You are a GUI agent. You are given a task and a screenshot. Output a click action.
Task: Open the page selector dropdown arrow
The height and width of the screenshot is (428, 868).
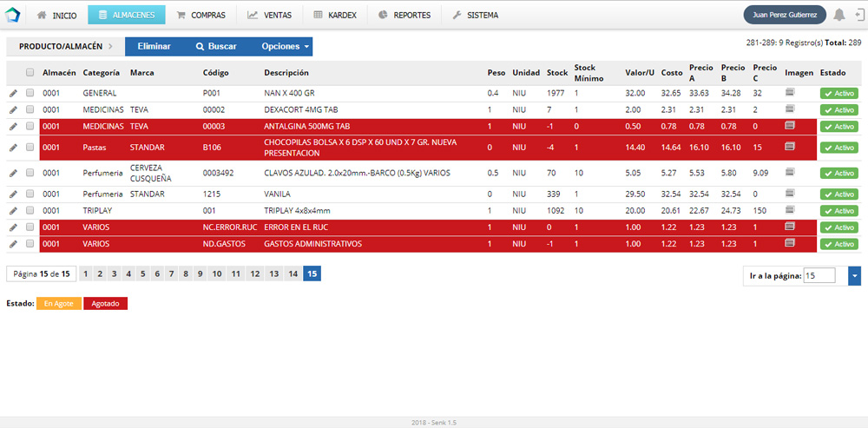point(855,275)
